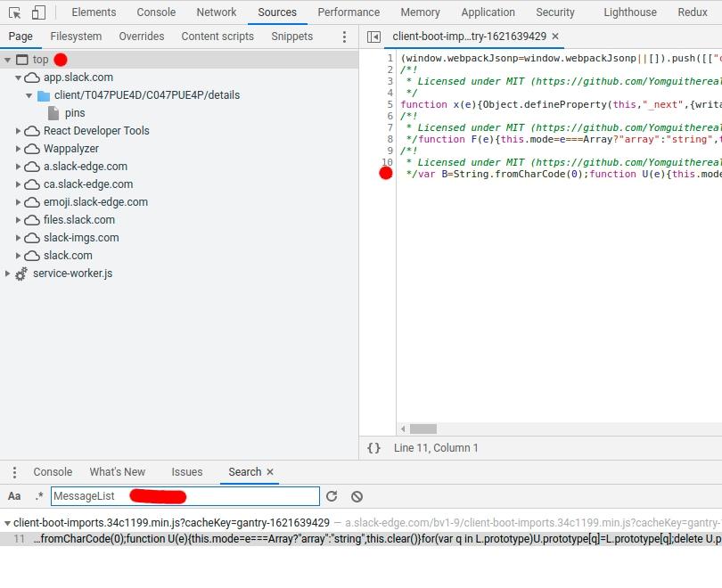Select the Page navigator tab
The image size is (722, 588).
tap(21, 37)
